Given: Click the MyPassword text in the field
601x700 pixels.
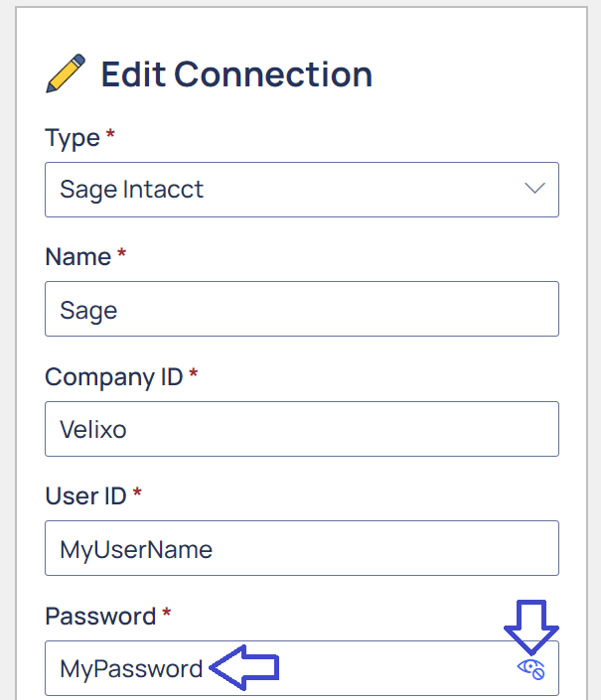Looking at the screenshot, I should [x=131, y=669].
